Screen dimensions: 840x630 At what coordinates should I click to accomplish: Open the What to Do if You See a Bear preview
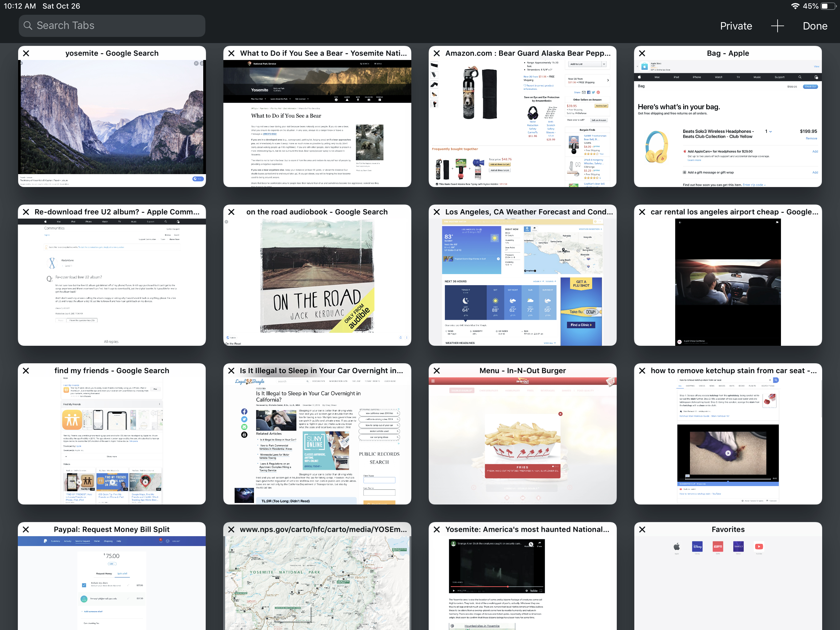click(317, 123)
